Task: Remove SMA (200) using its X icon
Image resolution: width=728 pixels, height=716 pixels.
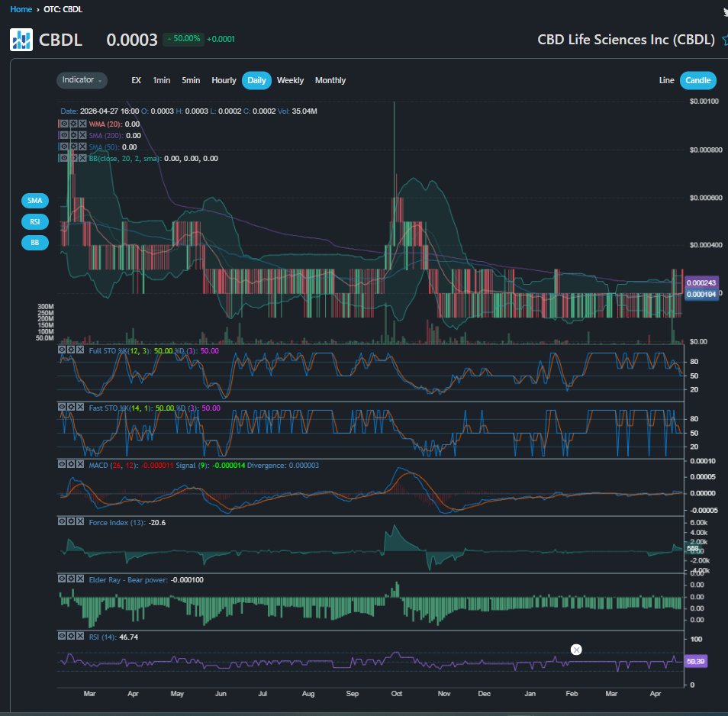Action: (82, 135)
